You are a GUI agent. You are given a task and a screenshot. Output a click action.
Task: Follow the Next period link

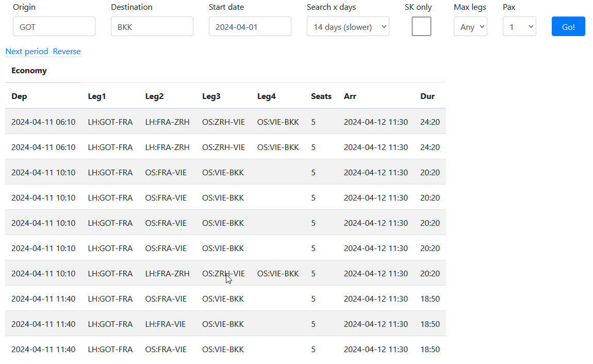pyautogui.click(x=26, y=52)
